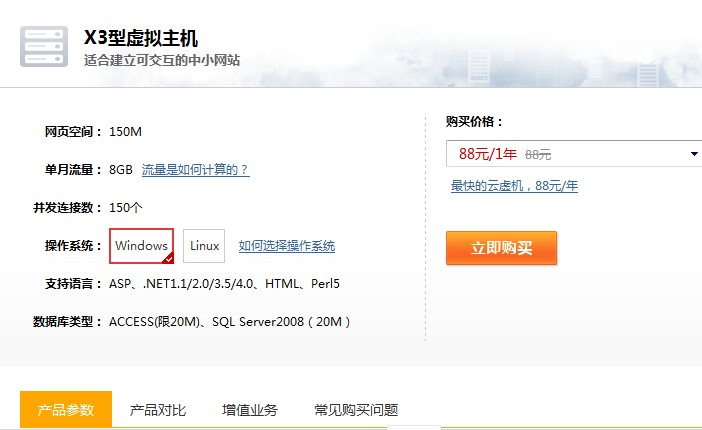Viewport: 702px width, 430px height.
Task: Open the 流量是如何计算的？ link
Action: 196,170
